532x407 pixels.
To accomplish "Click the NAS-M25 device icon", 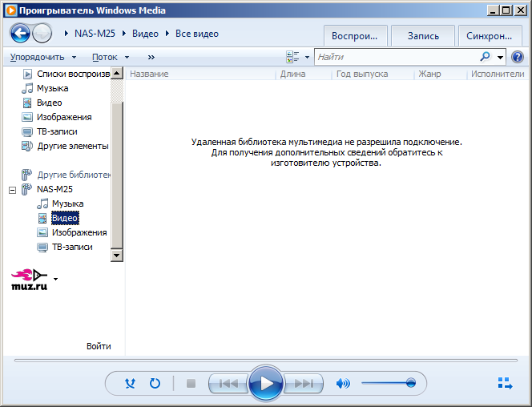I will 26,189.
